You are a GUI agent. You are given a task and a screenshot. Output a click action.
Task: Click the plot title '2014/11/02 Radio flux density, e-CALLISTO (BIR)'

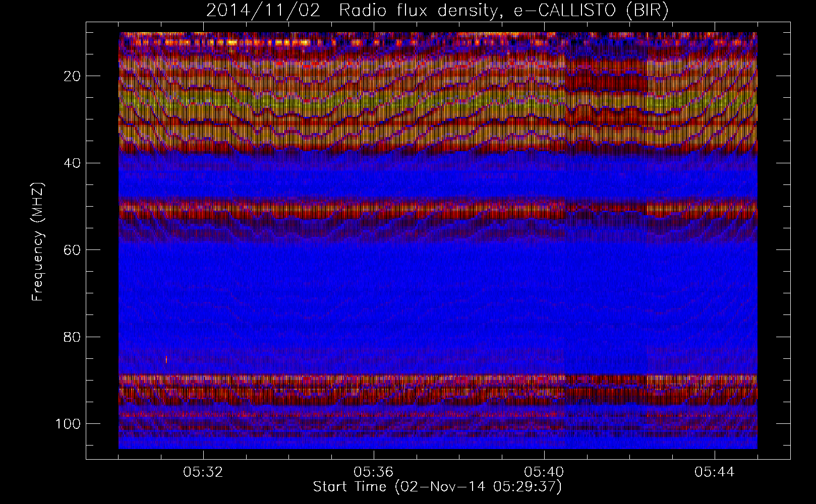pyautogui.click(x=437, y=11)
